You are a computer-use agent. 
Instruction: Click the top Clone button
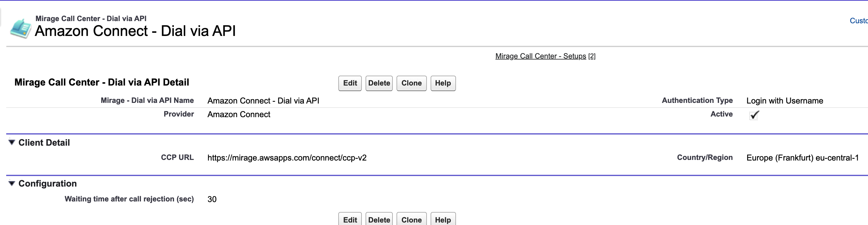[411, 83]
